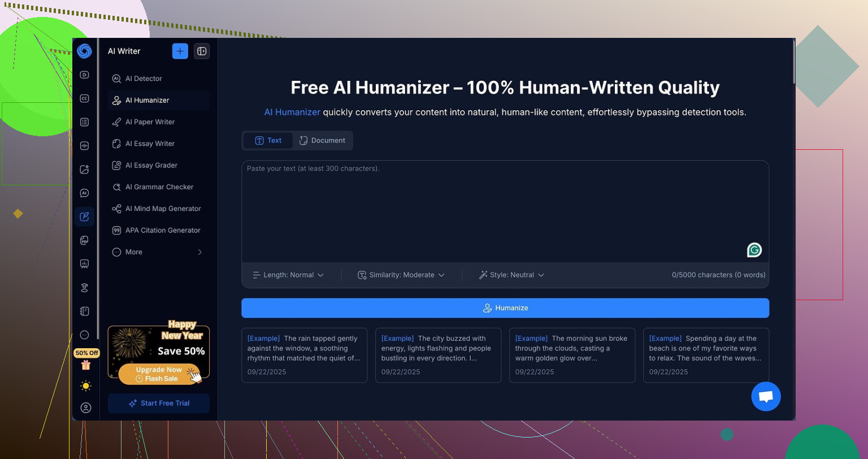Open the video tools icon in left rail
868x459 pixels.
(x=84, y=75)
